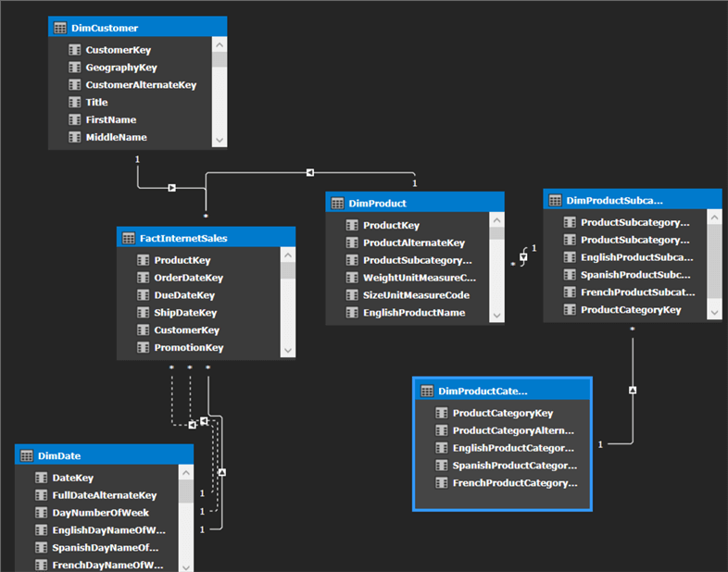Click the column icon beside GeographyKey

pyautogui.click(x=75, y=68)
